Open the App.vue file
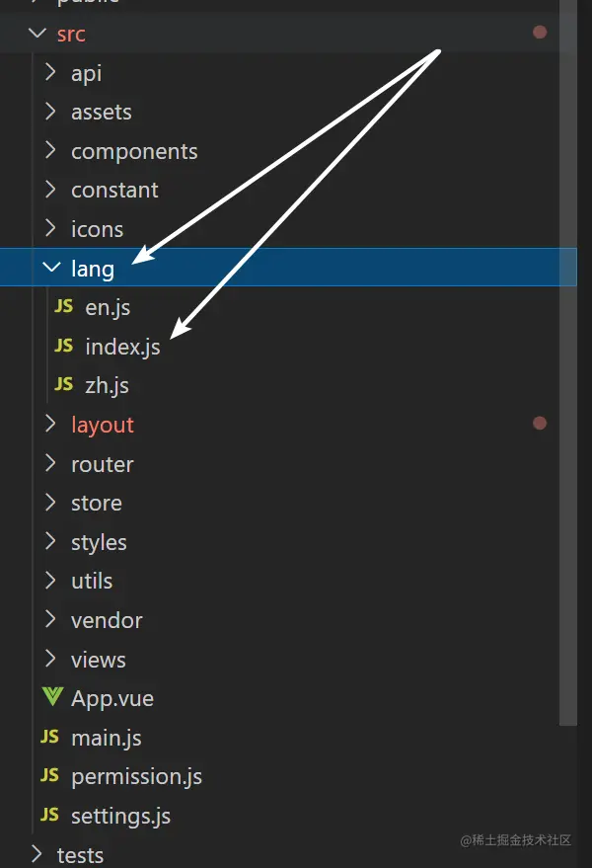Image resolution: width=592 pixels, height=868 pixels. [x=111, y=698]
